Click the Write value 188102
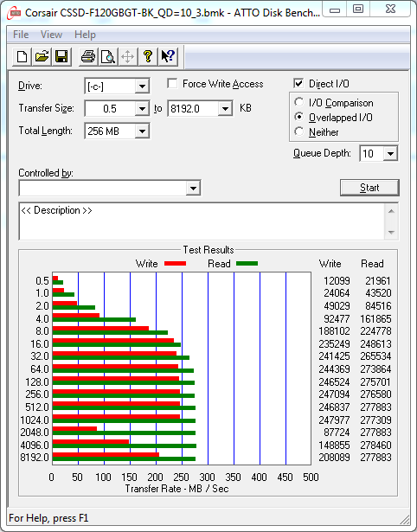417x532 pixels. (x=334, y=330)
